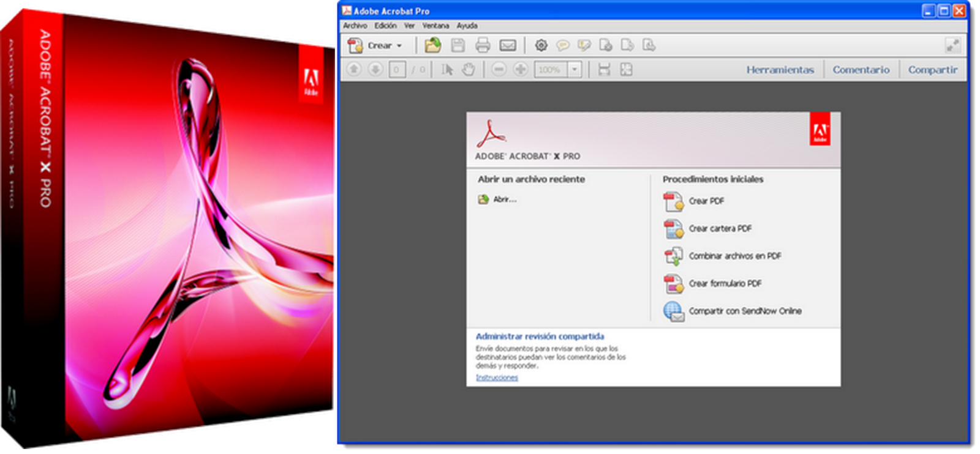980x454 pixels.
Task: Click the extract page arrow icon
Action: (627, 45)
